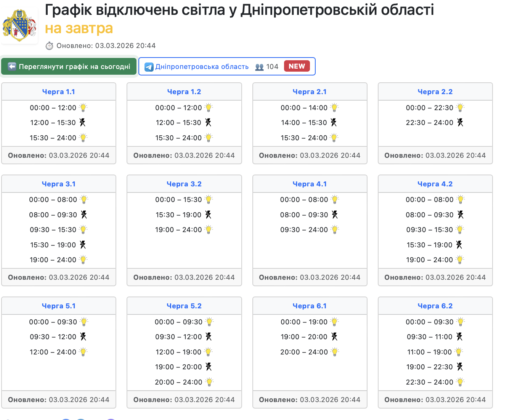Open the Дніпропетровська область Telegram link
This screenshot has width=520, height=420.
click(202, 67)
